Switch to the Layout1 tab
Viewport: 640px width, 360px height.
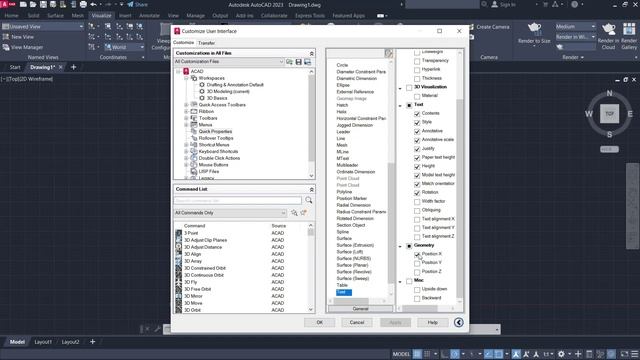(43, 342)
